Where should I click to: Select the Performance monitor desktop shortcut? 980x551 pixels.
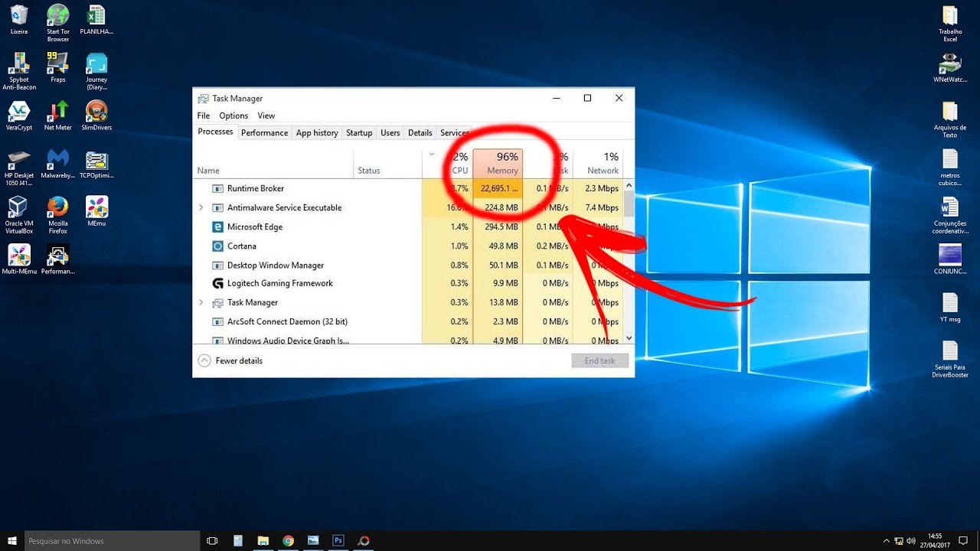(x=57, y=259)
